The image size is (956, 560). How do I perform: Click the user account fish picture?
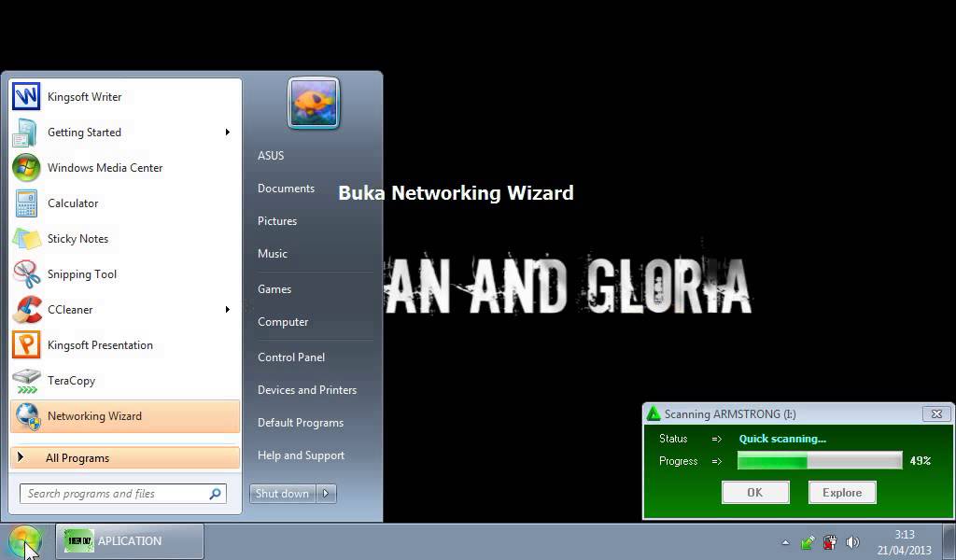[314, 103]
